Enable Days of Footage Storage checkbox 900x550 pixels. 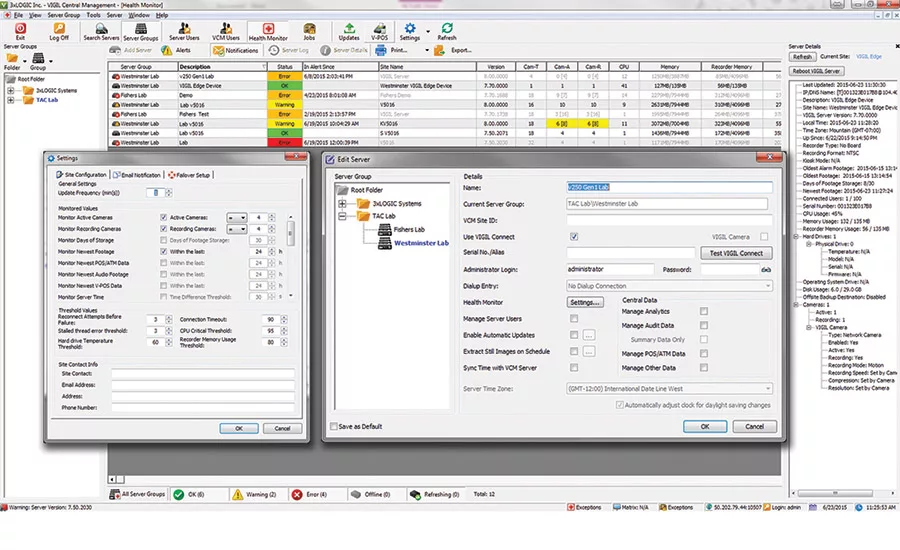[164, 240]
